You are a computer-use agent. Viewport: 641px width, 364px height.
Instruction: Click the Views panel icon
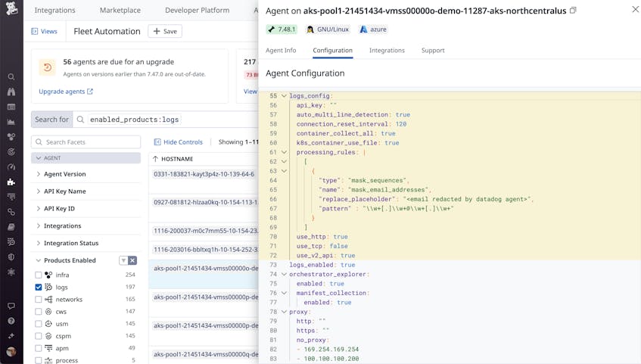[35, 31]
